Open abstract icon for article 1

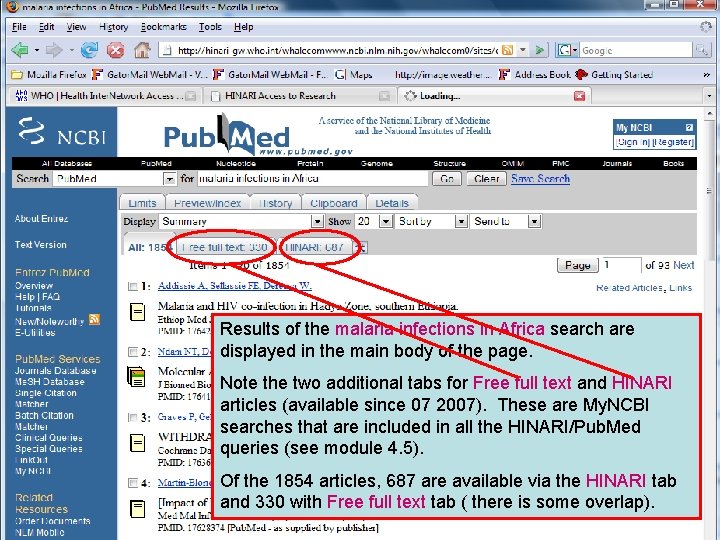(x=138, y=312)
